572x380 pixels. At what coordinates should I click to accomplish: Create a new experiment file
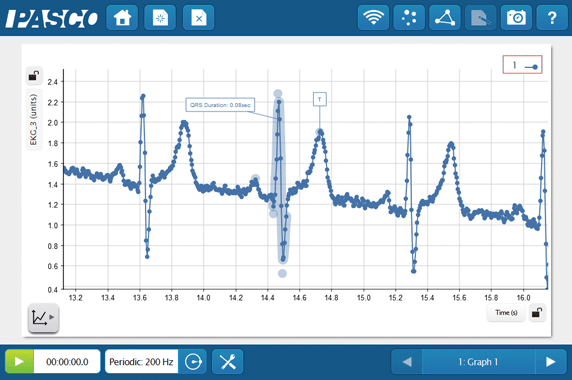point(160,18)
